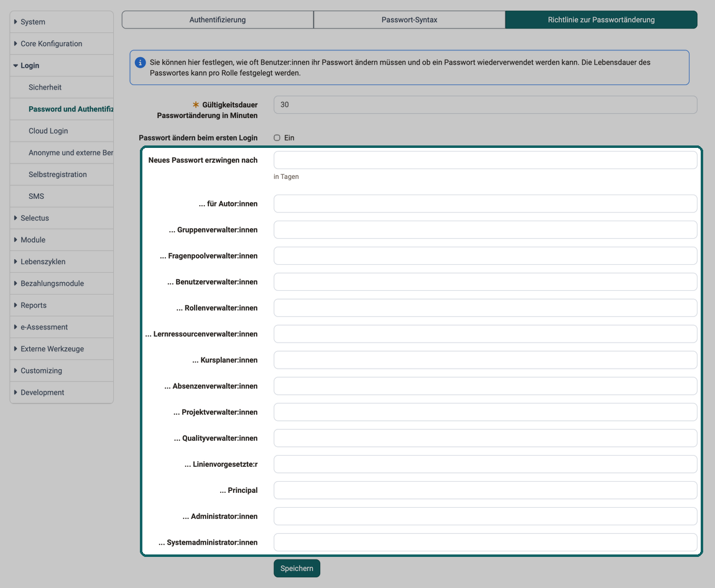715x588 pixels.
Task: Expand the Development section
Action: [62, 393]
